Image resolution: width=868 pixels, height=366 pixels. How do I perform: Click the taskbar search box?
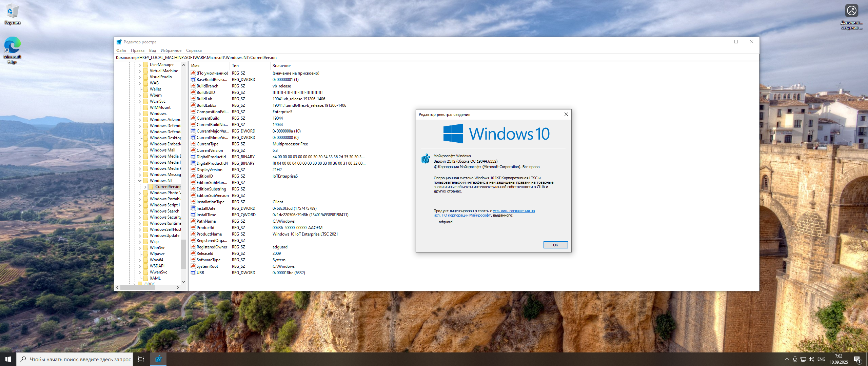[x=75, y=359]
